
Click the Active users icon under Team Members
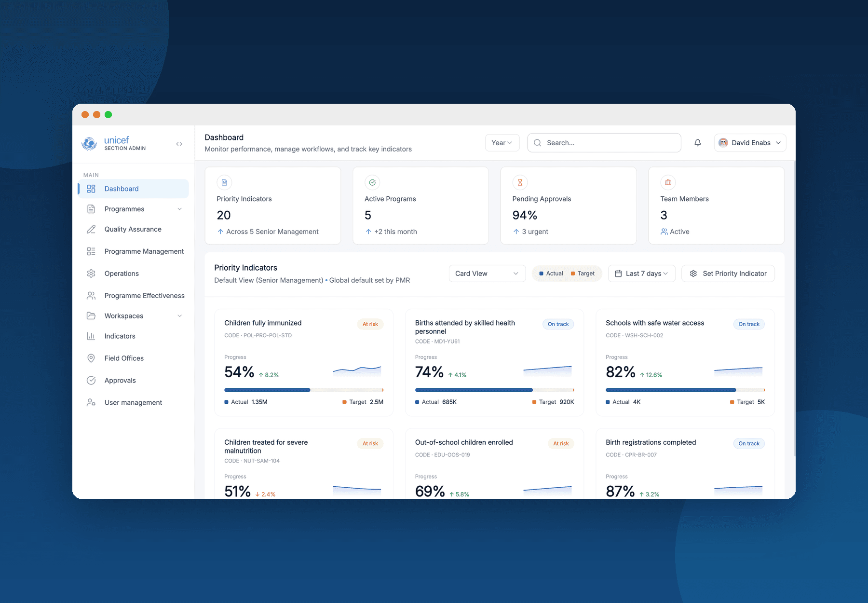click(x=664, y=232)
